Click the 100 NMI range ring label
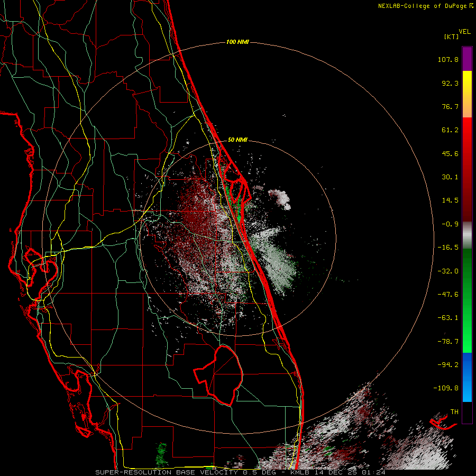 [x=237, y=42]
